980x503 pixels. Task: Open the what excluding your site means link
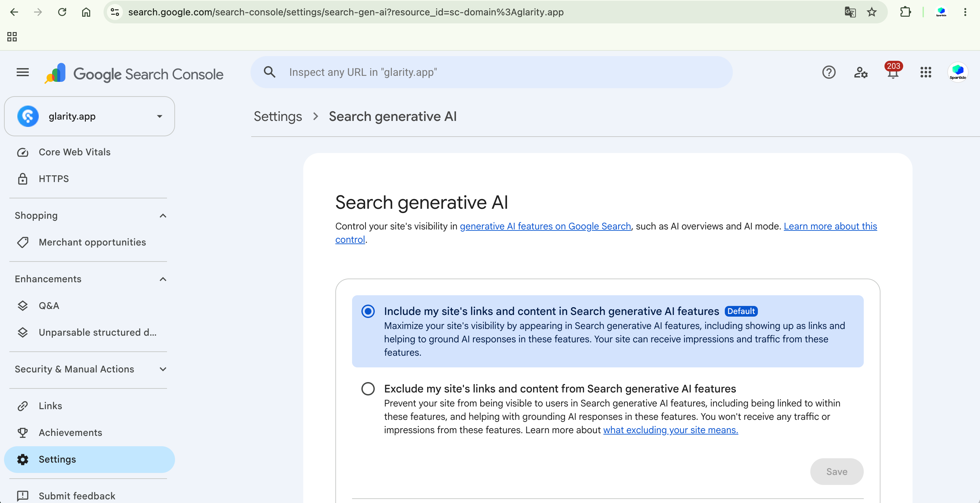[x=670, y=430]
